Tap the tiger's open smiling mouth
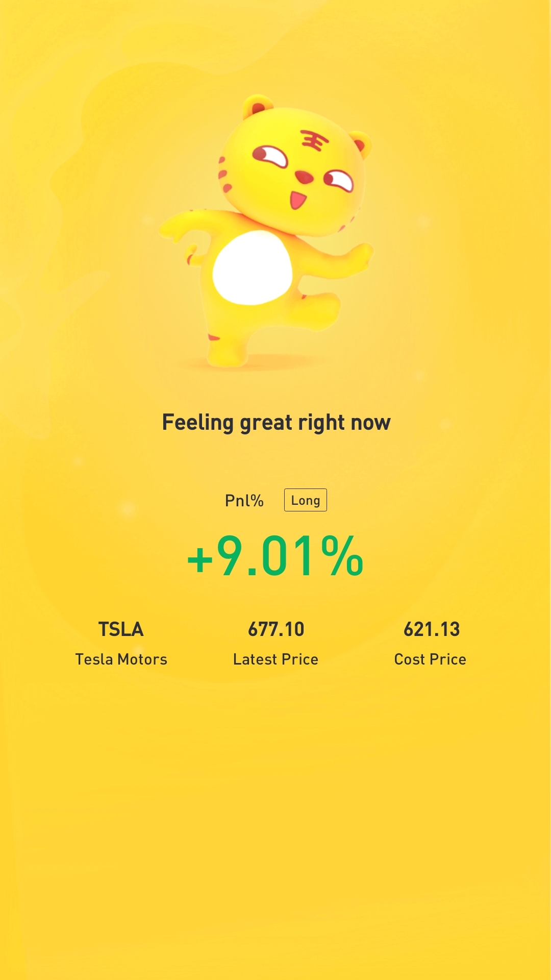The image size is (551, 980). 298,200
